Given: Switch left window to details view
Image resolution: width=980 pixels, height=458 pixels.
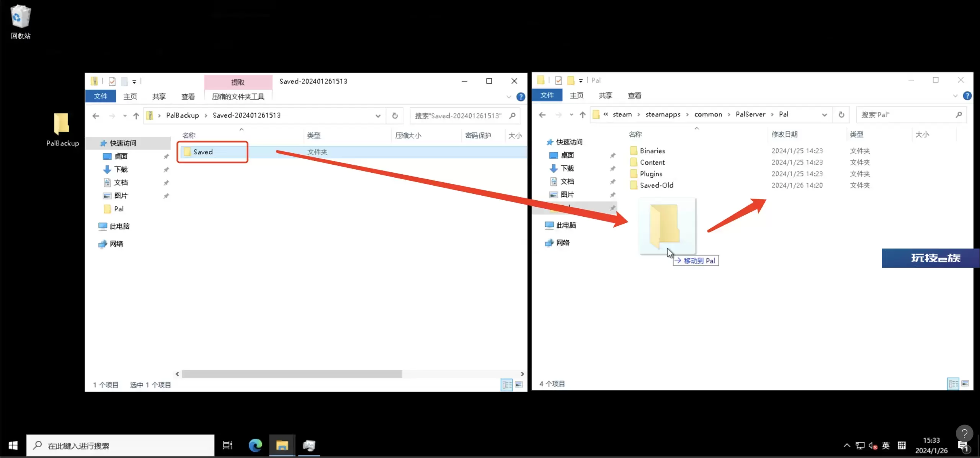Looking at the screenshot, I should point(506,384).
